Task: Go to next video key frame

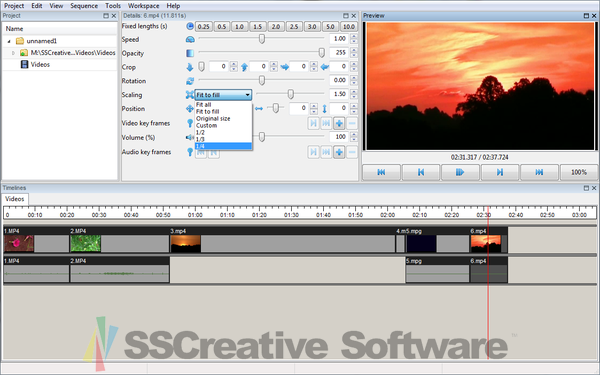Action: 313,123
